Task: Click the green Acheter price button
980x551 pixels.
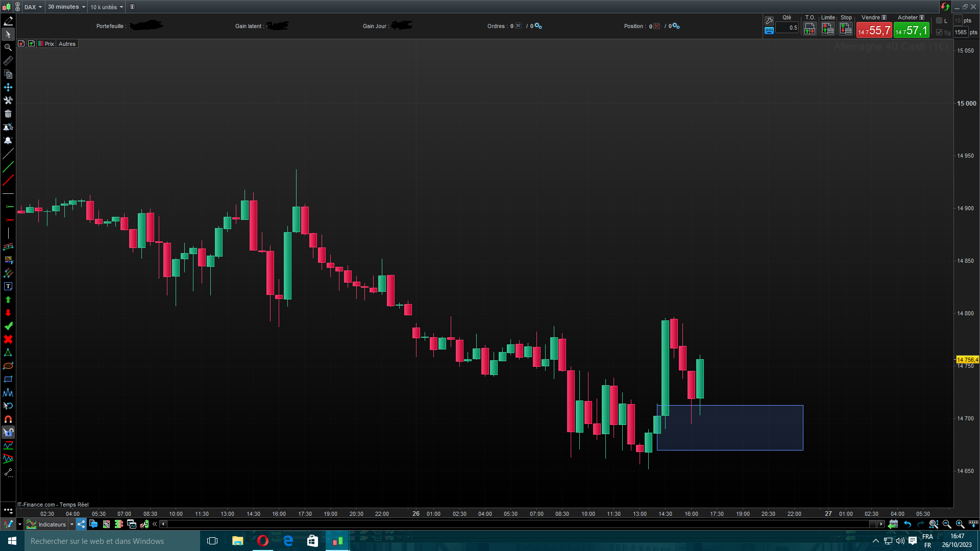Action: [912, 31]
